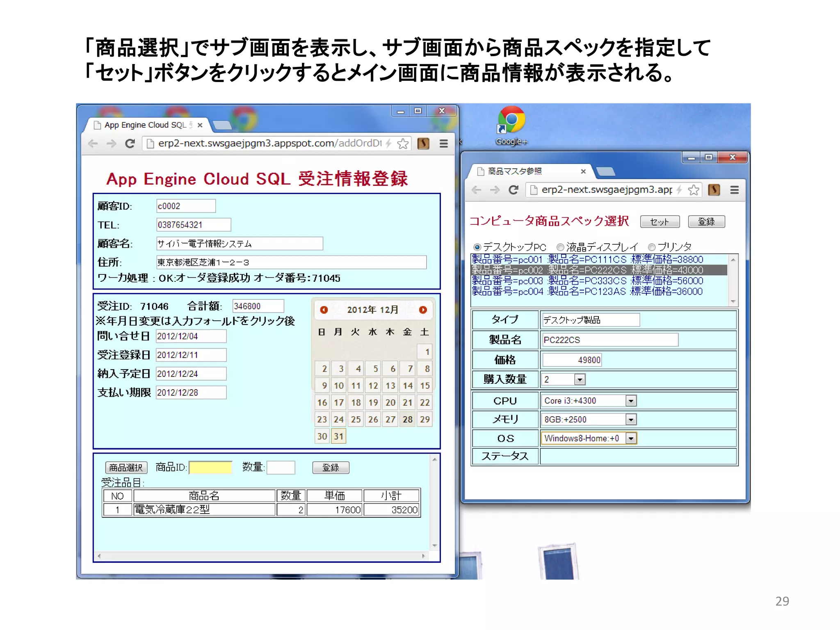Go to previous month in calendar
This screenshot has width=840, height=630.
(x=324, y=310)
